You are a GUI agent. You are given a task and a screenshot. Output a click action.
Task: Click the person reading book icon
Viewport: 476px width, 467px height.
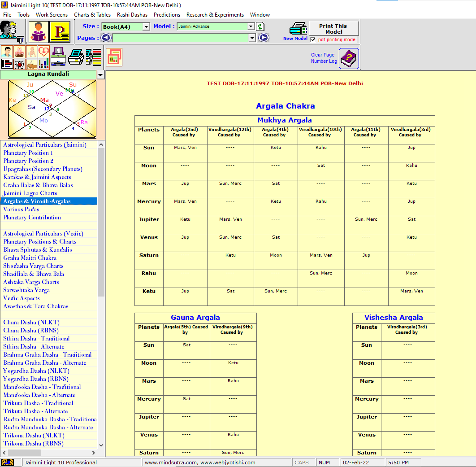pos(39,31)
